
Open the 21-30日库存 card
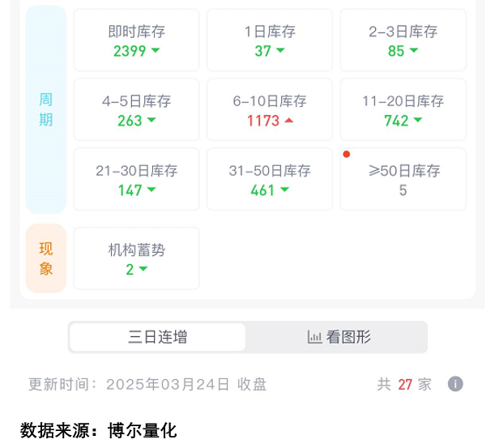coord(137,179)
